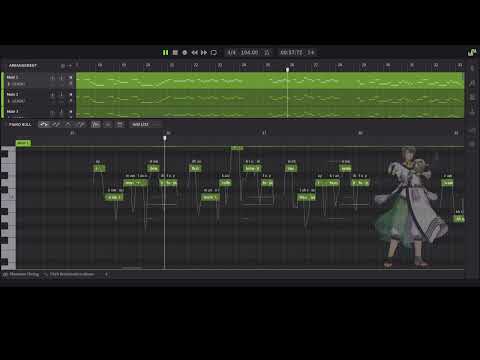Select the fourth edit tool in piano roll toolbar
480x360 pixels.
[x=80, y=124]
